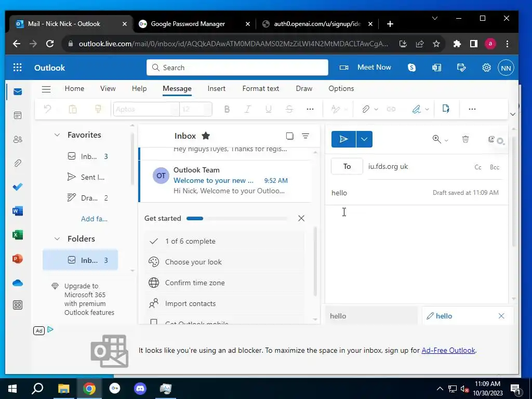
Task: Open Files attachments view in sidebar
Action: pos(18,163)
